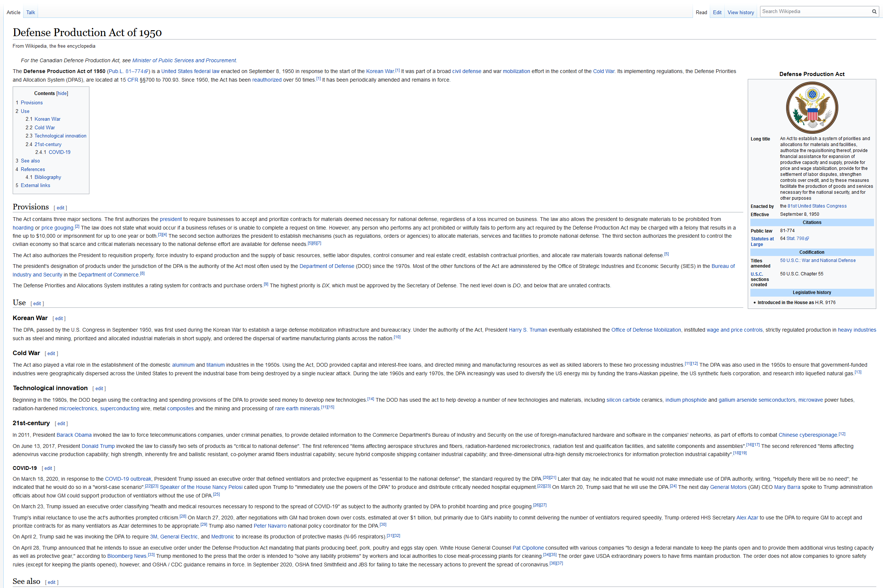Edit the COVID-19 section

[48, 468]
